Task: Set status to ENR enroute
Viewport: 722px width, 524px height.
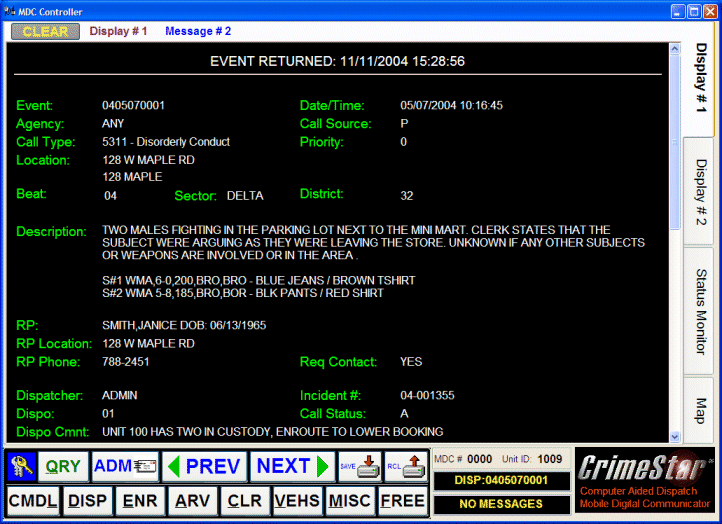Action: click(x=138, y=500)
